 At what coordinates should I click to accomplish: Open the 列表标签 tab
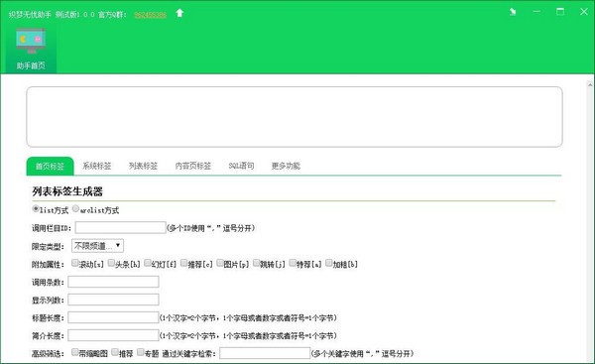[143, 166]
